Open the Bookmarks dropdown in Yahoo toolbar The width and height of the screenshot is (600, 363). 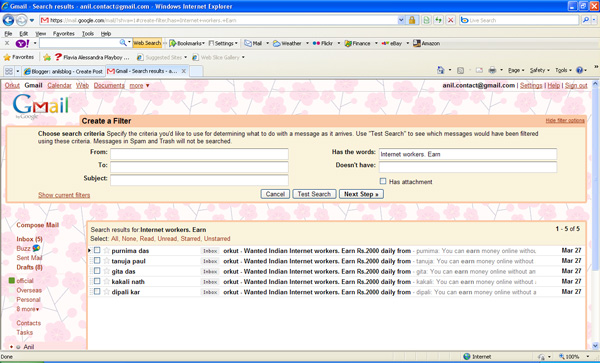point(188,44)
